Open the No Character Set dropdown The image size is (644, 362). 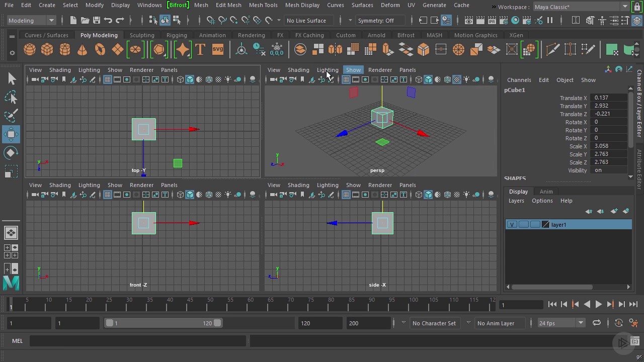pyautogui.click(x=435, y=323)
